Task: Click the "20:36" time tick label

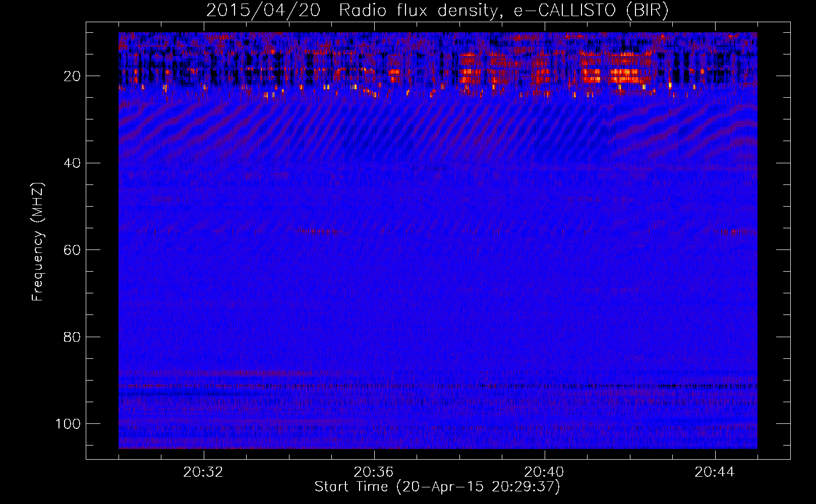Action: (x=374, y=472)
